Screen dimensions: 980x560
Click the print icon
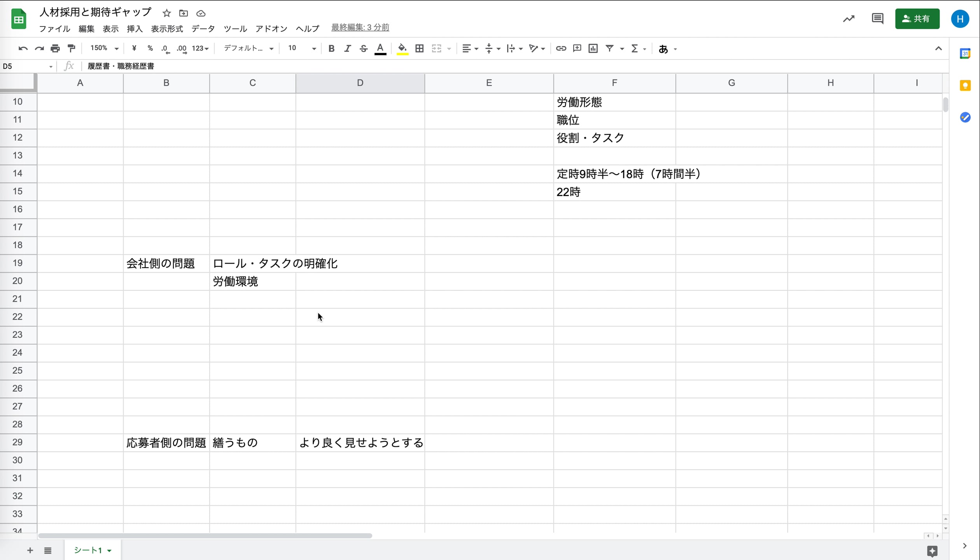(55, 48)
